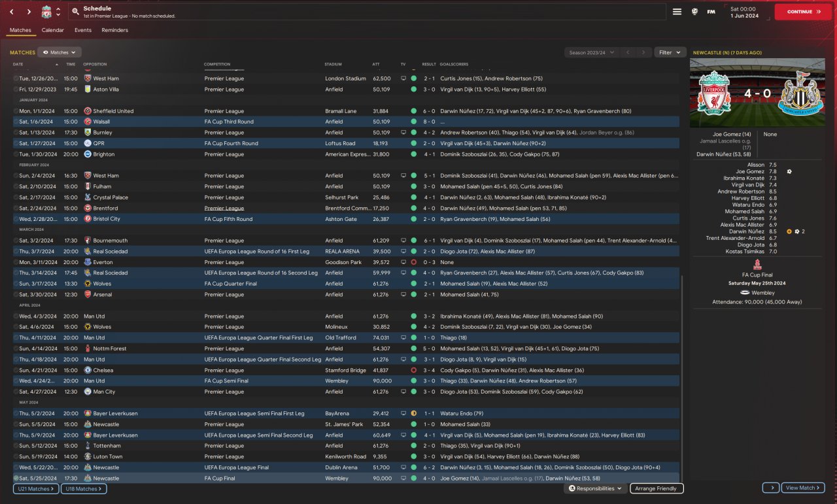This screenshot has width=837, height=504.
Task: Select the Matches tab
Action: pyautogui.click(x=20, y=30)
